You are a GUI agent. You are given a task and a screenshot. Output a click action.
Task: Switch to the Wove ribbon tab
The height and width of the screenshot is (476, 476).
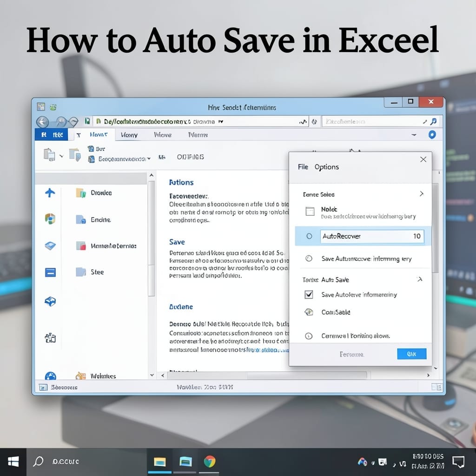163,135
